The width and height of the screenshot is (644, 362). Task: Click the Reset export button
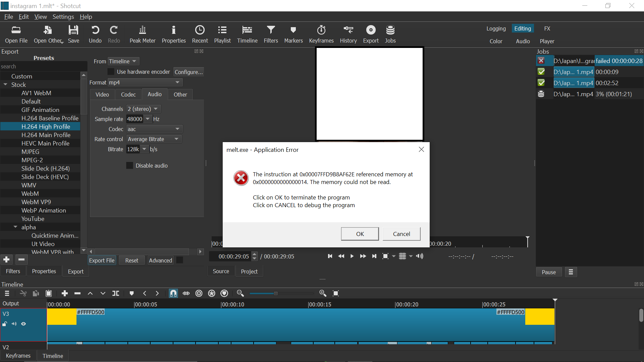tap(132, 260)
